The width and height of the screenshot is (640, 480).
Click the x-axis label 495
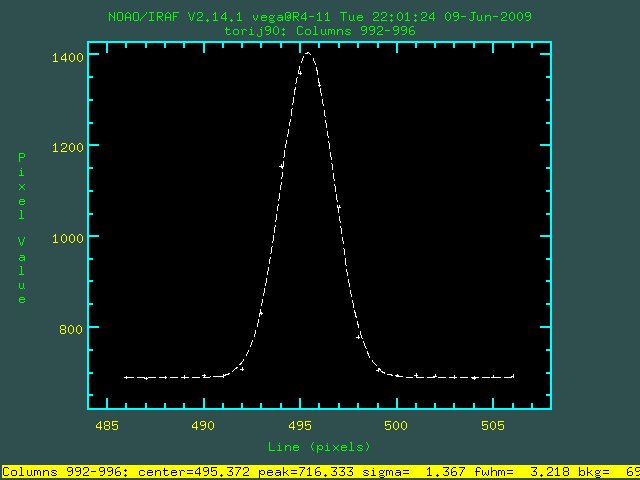300,426
